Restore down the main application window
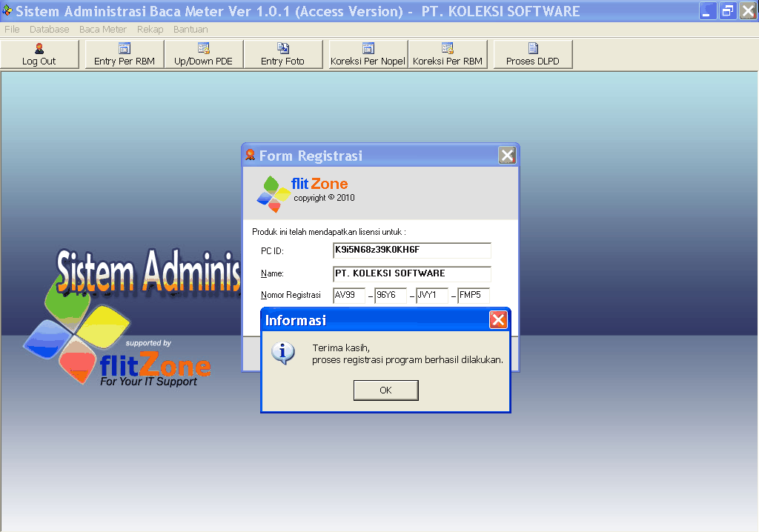 click(x=728, y=11)
